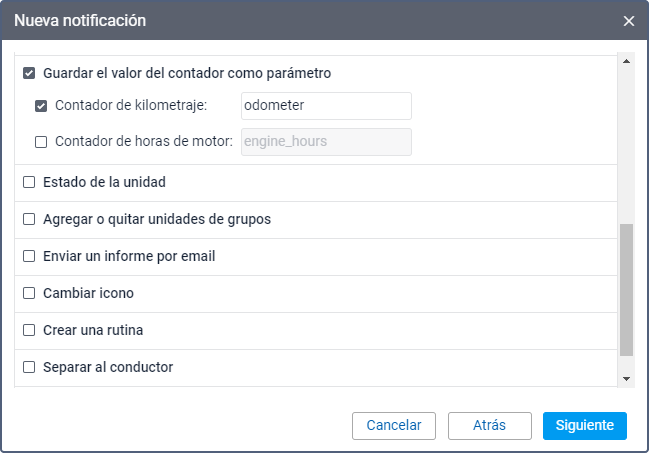Select the Cambiar icono checkbox
649x453 pixels.
click(x=29, y=294)
